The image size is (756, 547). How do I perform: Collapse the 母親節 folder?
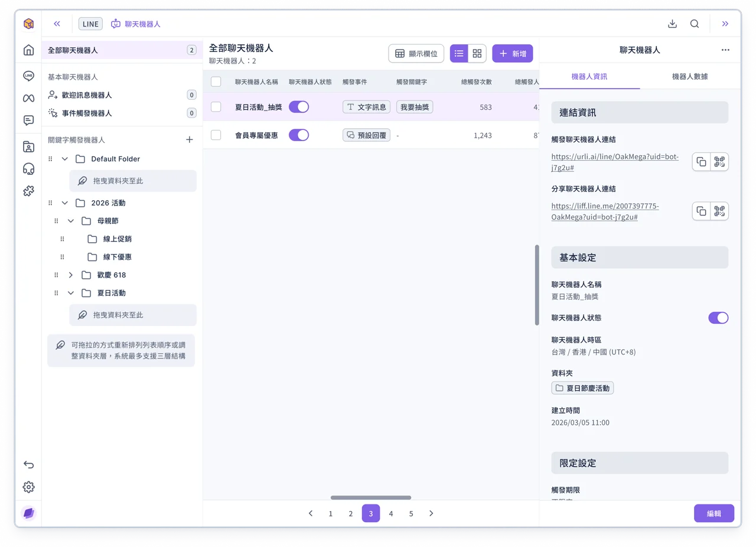pyautogui.click(x=71, y=221)
